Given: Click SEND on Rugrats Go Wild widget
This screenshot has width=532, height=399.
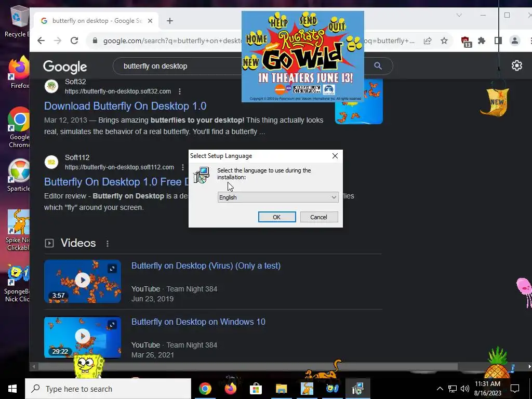Looking at the screenshot, I should coord(308,20).
